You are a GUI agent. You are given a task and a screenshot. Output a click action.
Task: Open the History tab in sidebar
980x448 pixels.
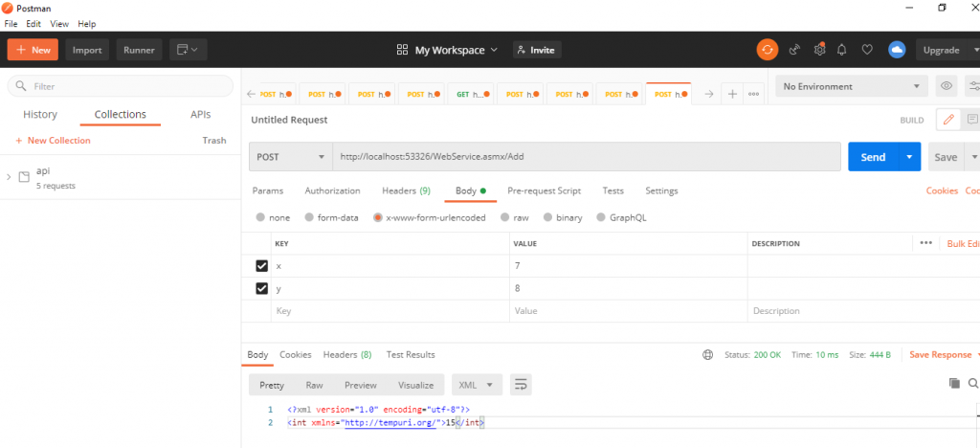coord(40,115)
